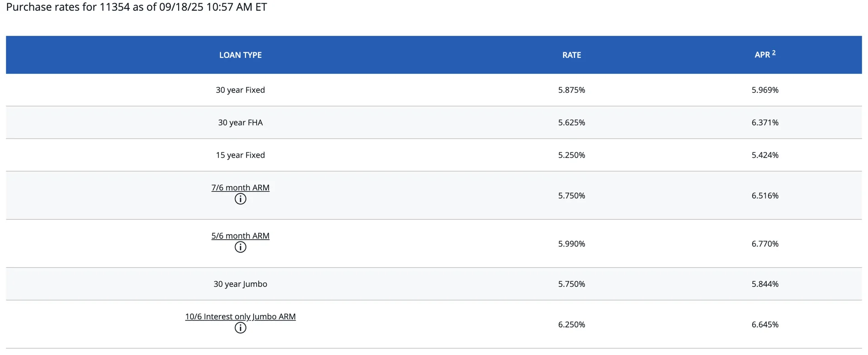Click the info icon under 5/6 month ARM

click(x=241, y=247)
